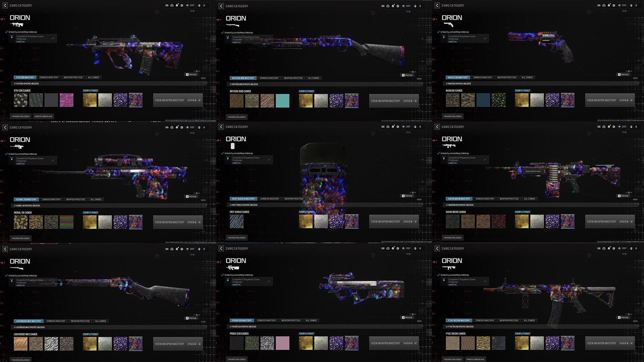Viewport: 644px width, 362px height.
Task: Click the back arrow in the Riot Shield panel
Action: coord(221,127)
